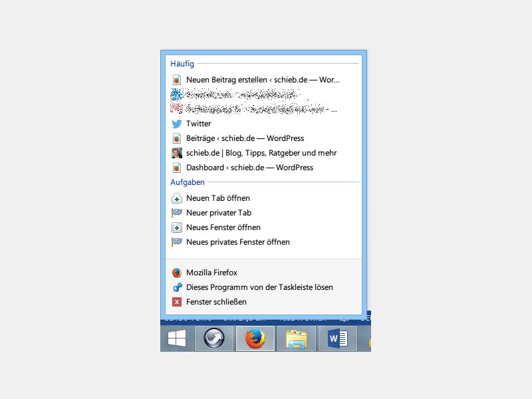Click the Mozilla Firefox logo in jump list
The image size is (532, 399).
click(x=176, y=273)
